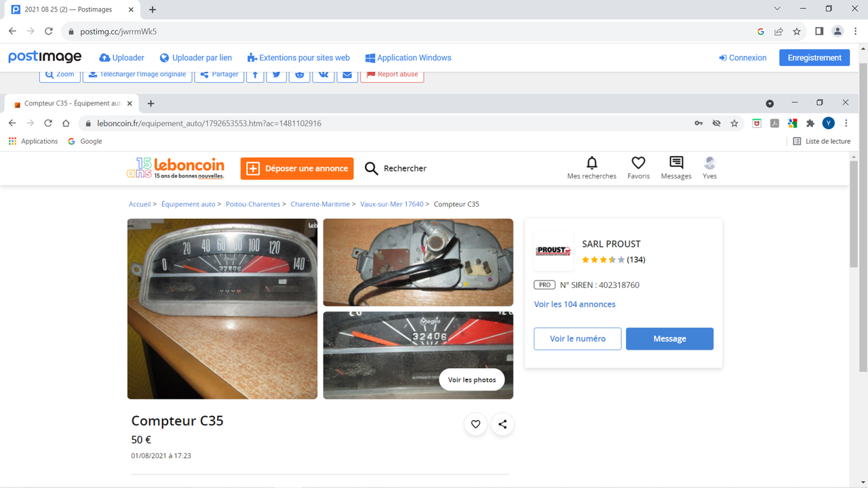The image size is (868, 488).
Task: Expand the tab search chevron in outer title bar
Action: coord(777,9)
